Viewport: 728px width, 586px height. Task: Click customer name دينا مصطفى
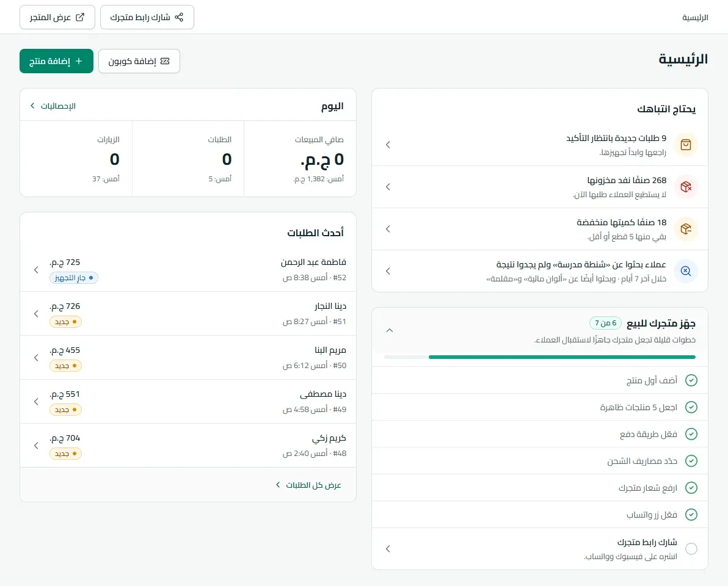(x=323, y=394)
